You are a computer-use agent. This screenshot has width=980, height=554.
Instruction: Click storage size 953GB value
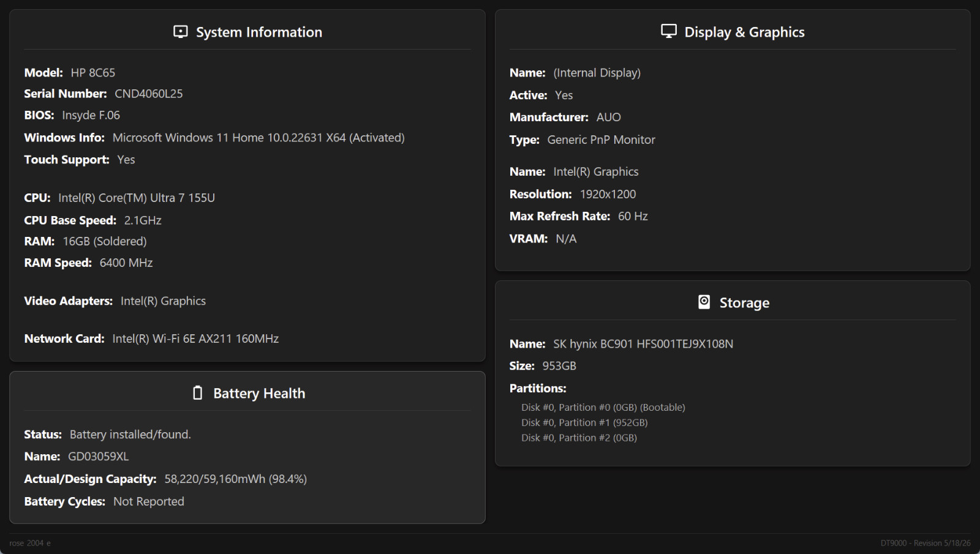(559, 366)
